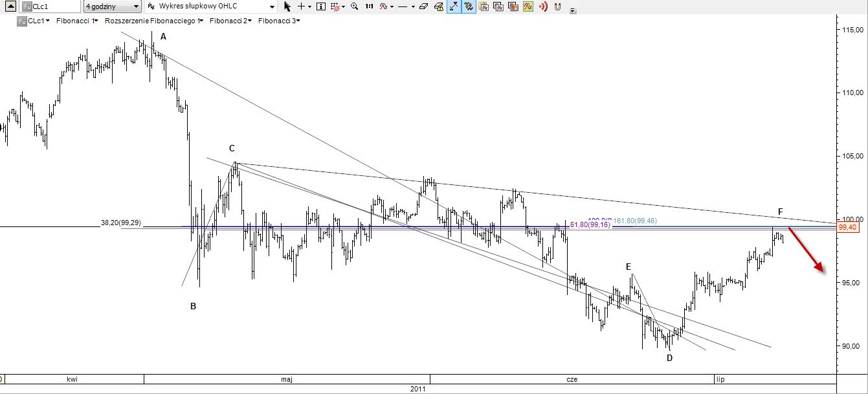The height and width of the screenshot is (394, 868).
Task: Click the Fu icon in symbol box
Action: pos(27,6)
